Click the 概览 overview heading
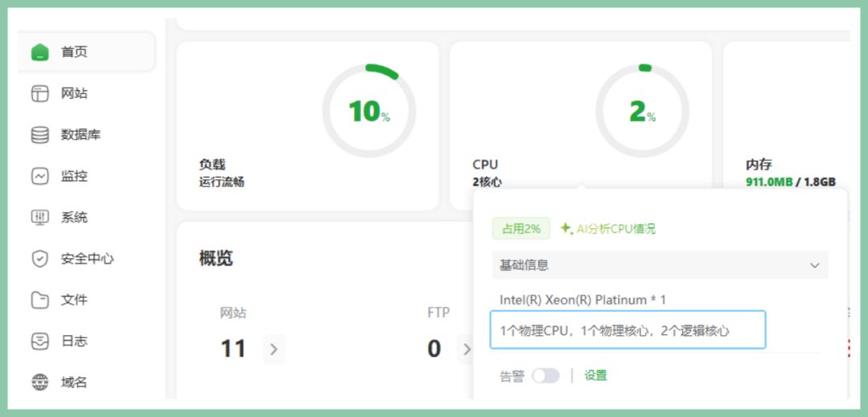 pyautogui.click(x=216, y=258)
